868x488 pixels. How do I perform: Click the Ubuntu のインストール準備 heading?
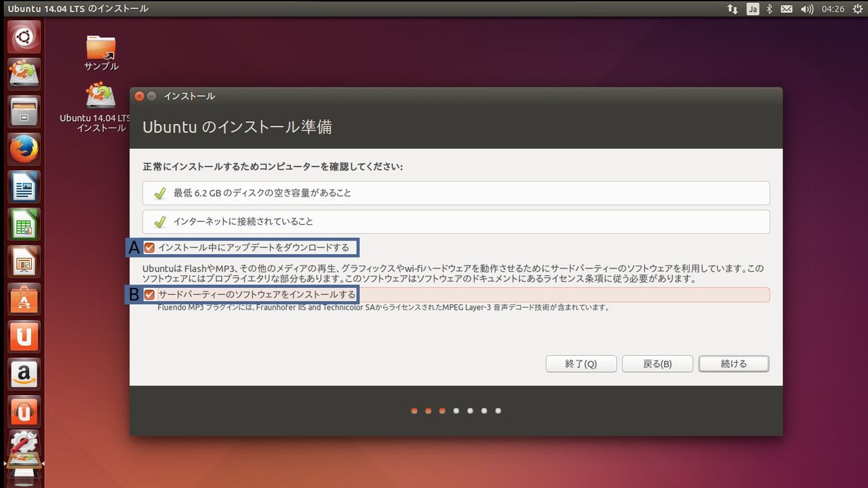[237, 127]
